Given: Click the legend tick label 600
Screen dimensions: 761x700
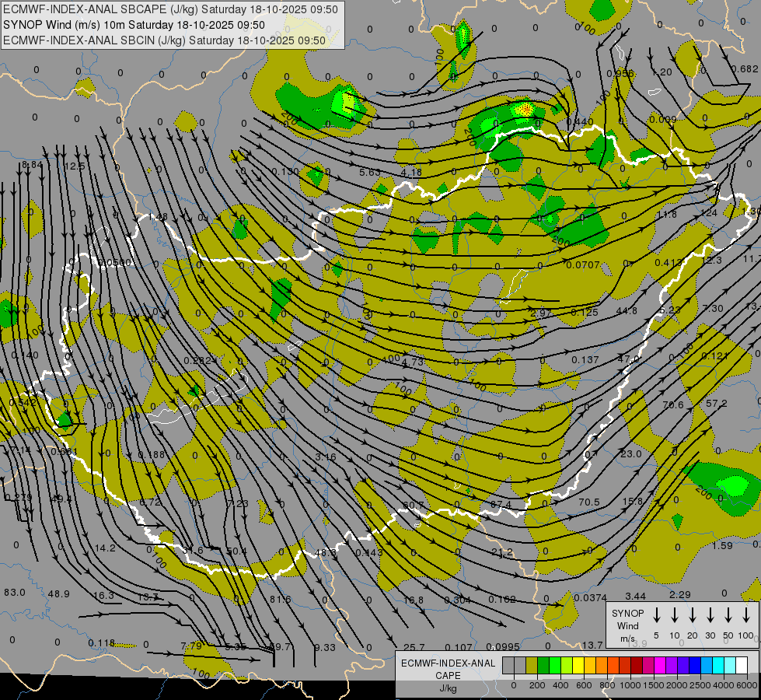Looking at the screenshot, I should (583, 685).
